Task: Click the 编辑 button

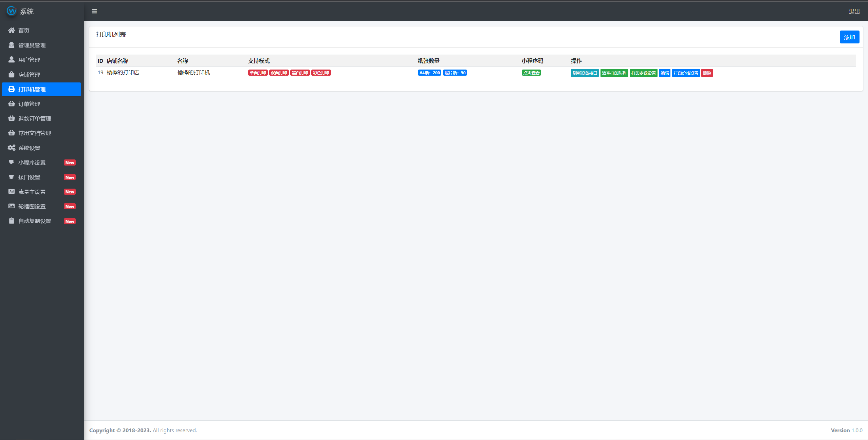Action: pos(665,73)
